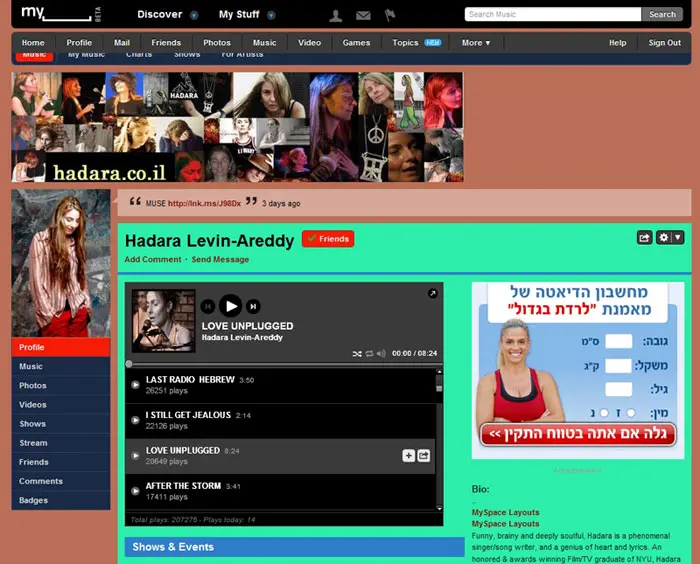Click the height (גובה) field in ad
Viewport: 700px width, 564px height.
tap(618, 342)
